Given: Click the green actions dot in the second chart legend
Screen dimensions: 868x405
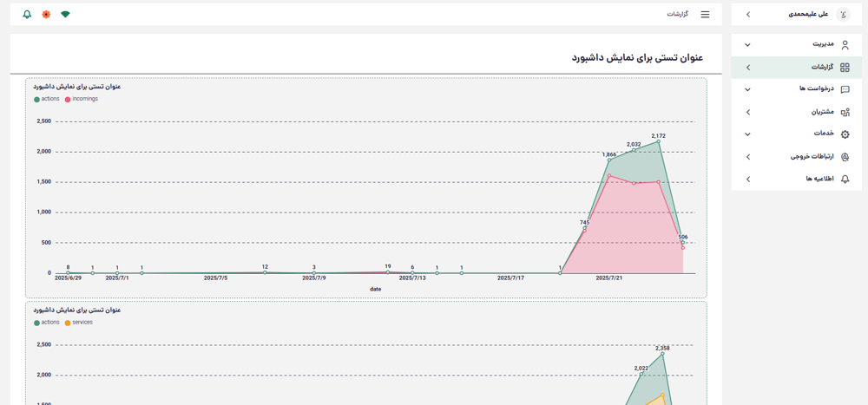Looking at the screenshot, I should 37,323.
